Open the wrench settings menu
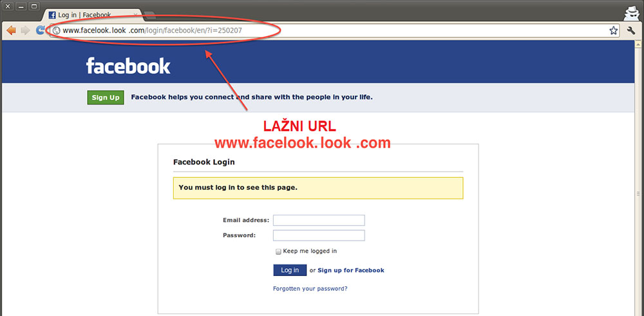Image resolution: width=644 pixels, height=316 pixels. pyautogui.click(x=631, y=30)
